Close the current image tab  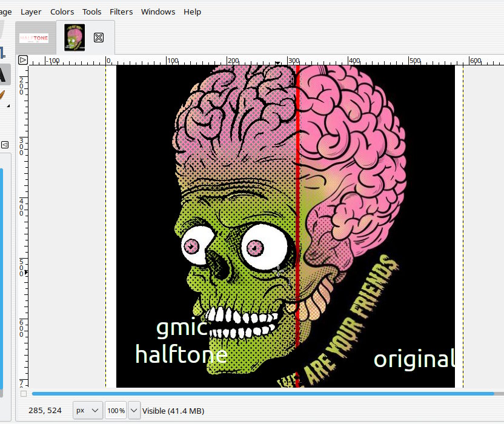[x=99, y=38]
